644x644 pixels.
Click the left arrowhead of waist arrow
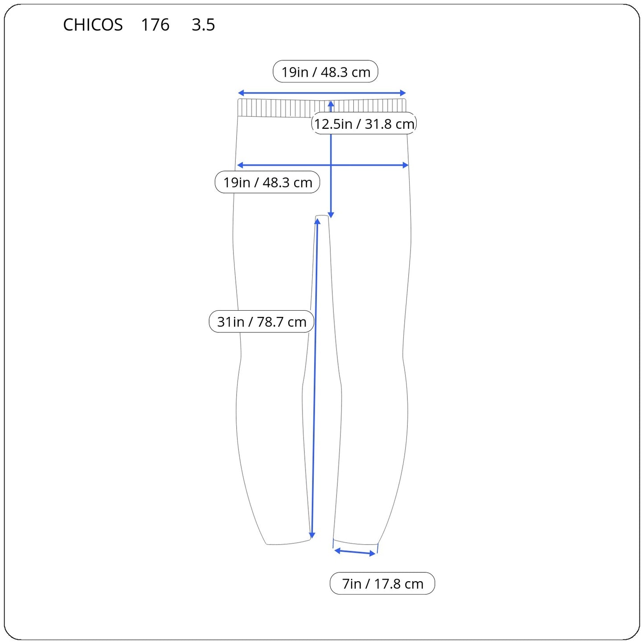pyautogui.click(x=241, y=93)
